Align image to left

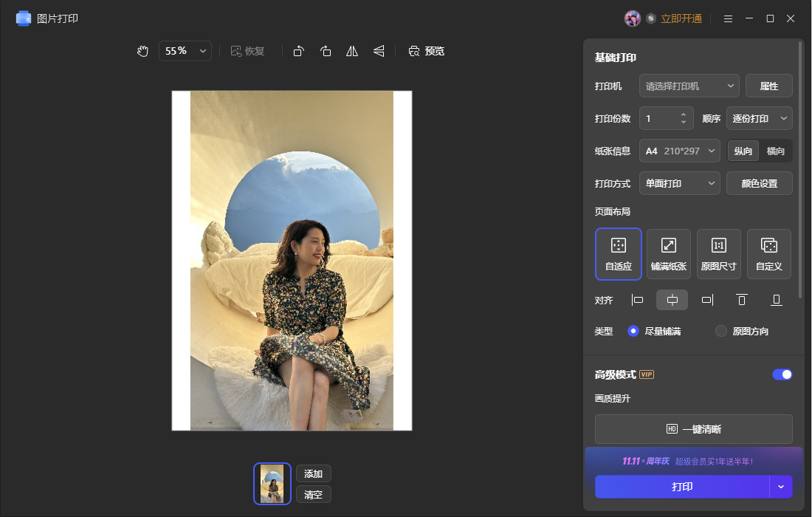point(638,300)
